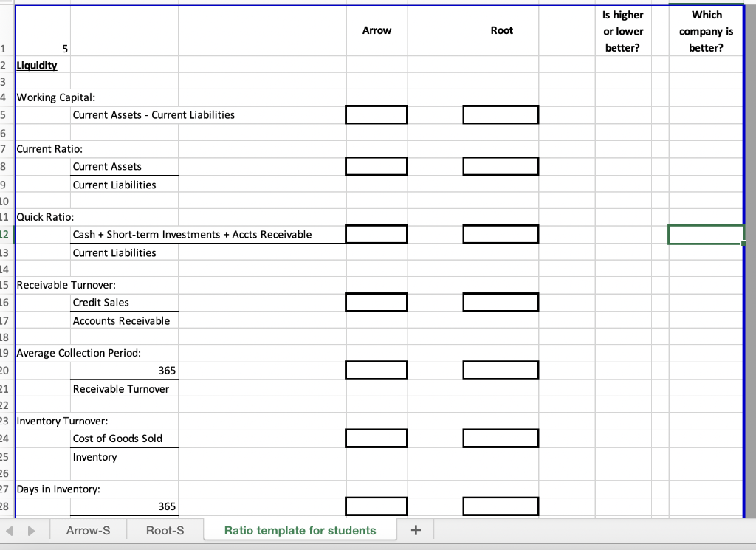Select the 365 cell under Days in Inventory
Viewport: 756px width, 550px height.
pyautogui.click(x=124, y=506)
